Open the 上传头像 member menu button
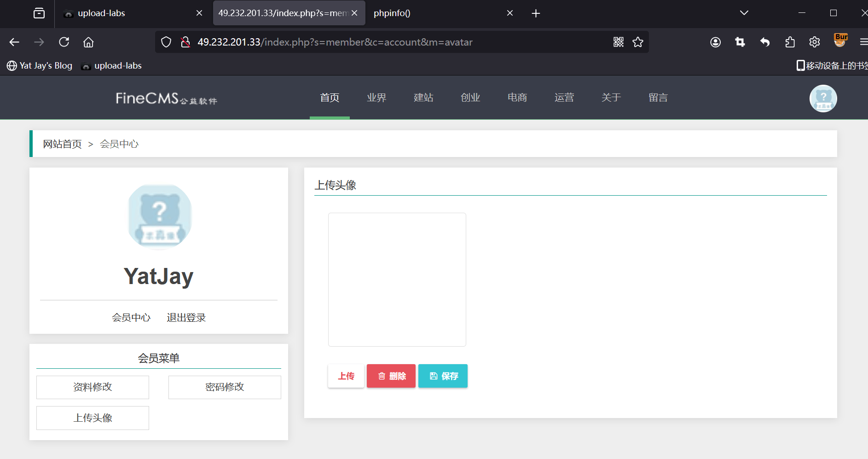The image size is (868, 459). pos(93,418)
